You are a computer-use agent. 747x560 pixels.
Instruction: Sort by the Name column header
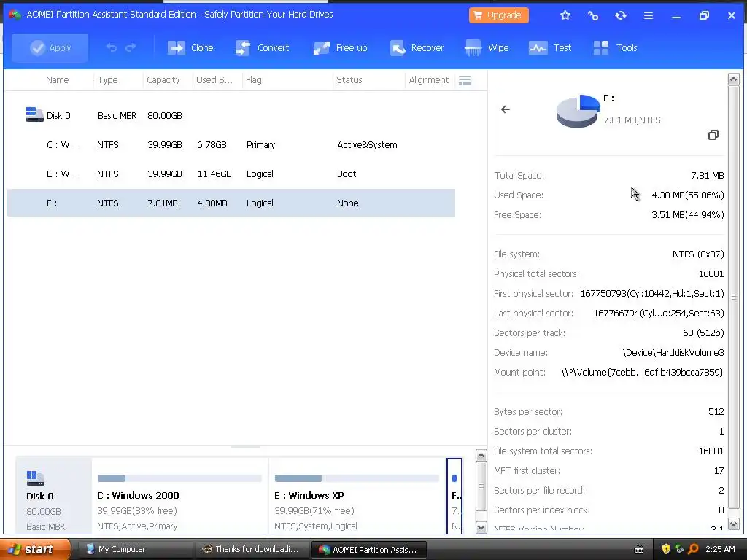point(57,80)
